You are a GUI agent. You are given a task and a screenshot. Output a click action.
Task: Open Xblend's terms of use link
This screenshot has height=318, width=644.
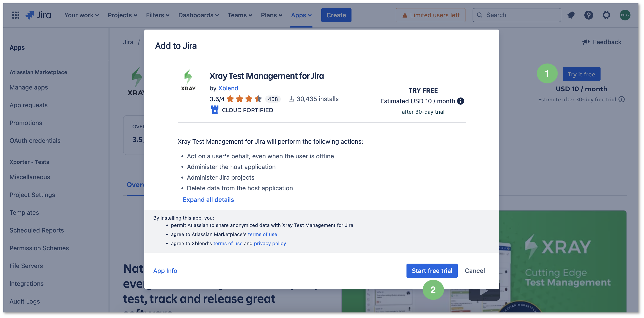[x=228, y=243]
